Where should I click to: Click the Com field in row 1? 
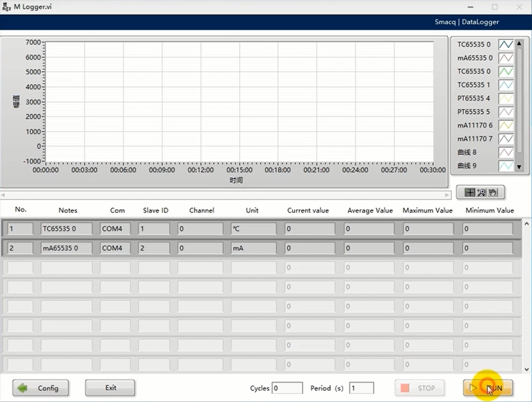coord(115,229)
